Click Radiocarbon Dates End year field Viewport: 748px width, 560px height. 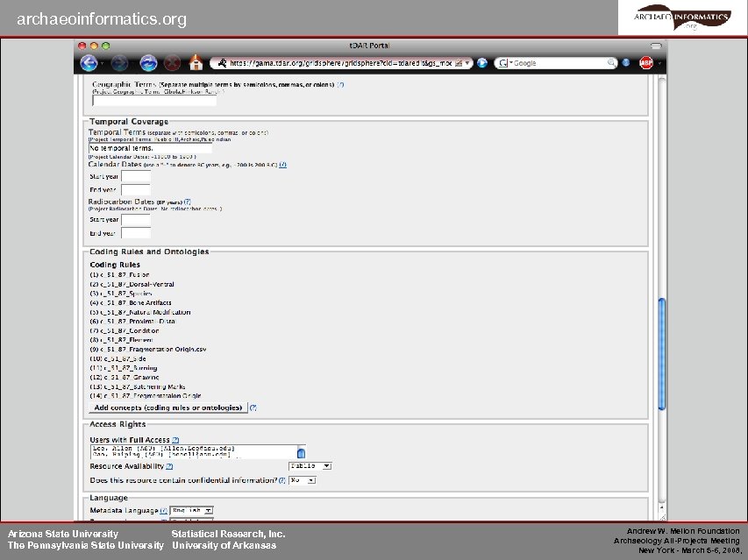[136, 233]
